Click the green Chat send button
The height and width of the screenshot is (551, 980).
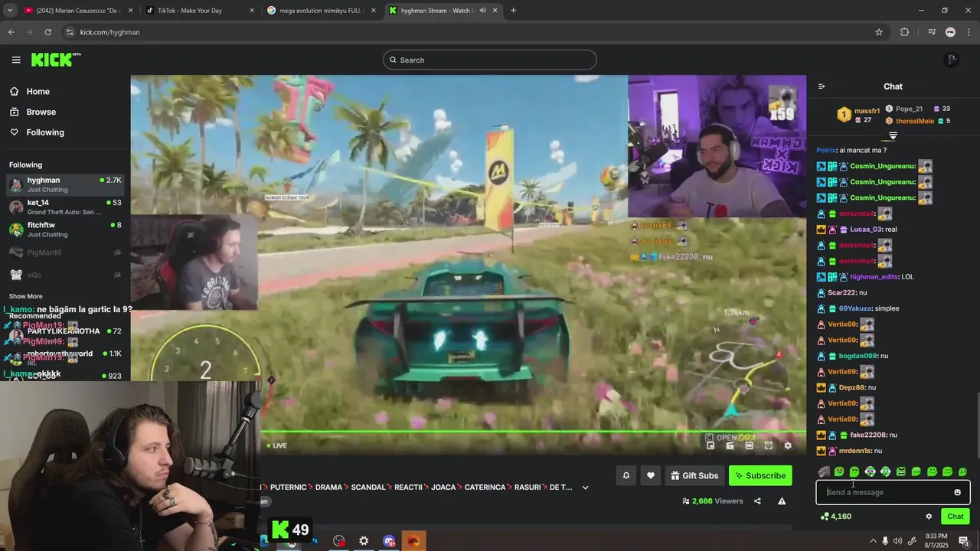point(955,517)
